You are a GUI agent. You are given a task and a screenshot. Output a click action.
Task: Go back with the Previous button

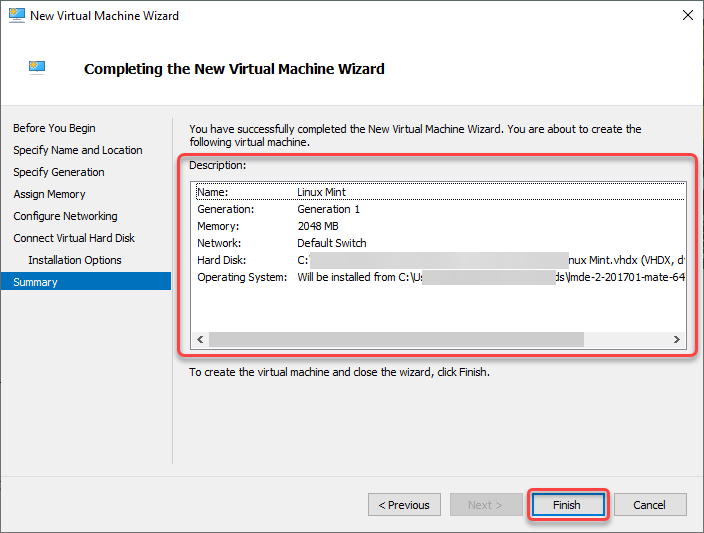[404, 505]
